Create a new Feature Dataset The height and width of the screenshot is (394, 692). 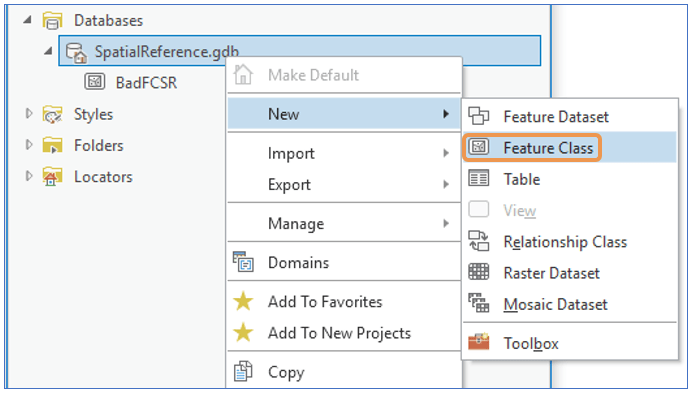click(570, 116)
